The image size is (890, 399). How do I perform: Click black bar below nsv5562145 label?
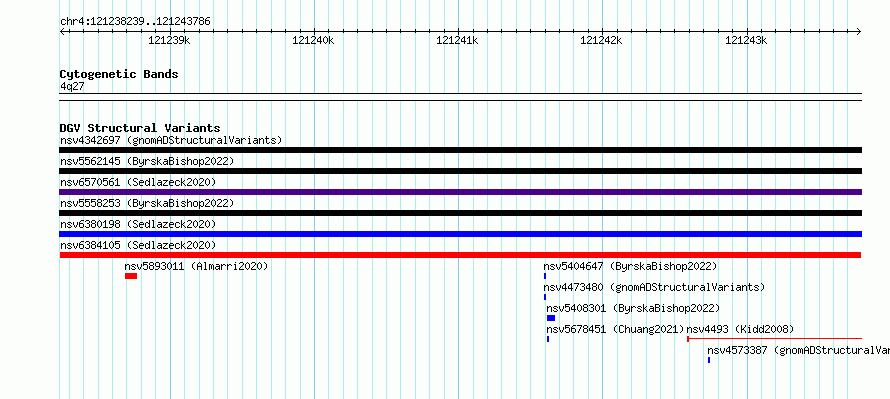pos(460,171)
